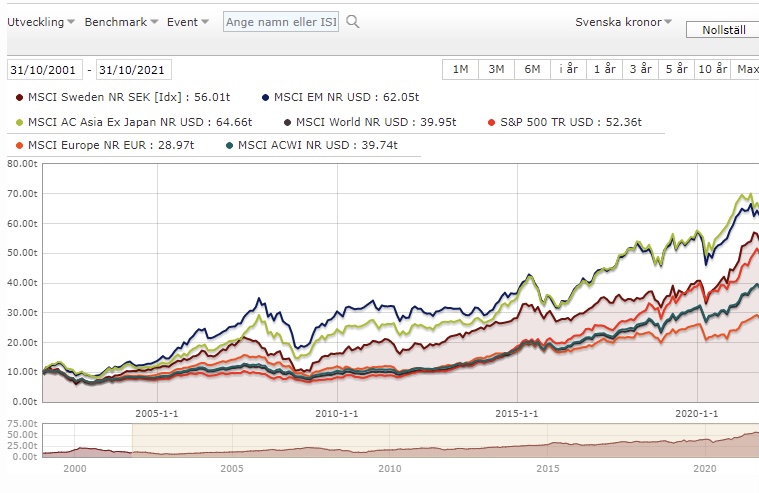This screenshot has height=493, width=759.
Task: Click the MSCI Sweden NR SEK color dot
Action: [x=19, y=97]
